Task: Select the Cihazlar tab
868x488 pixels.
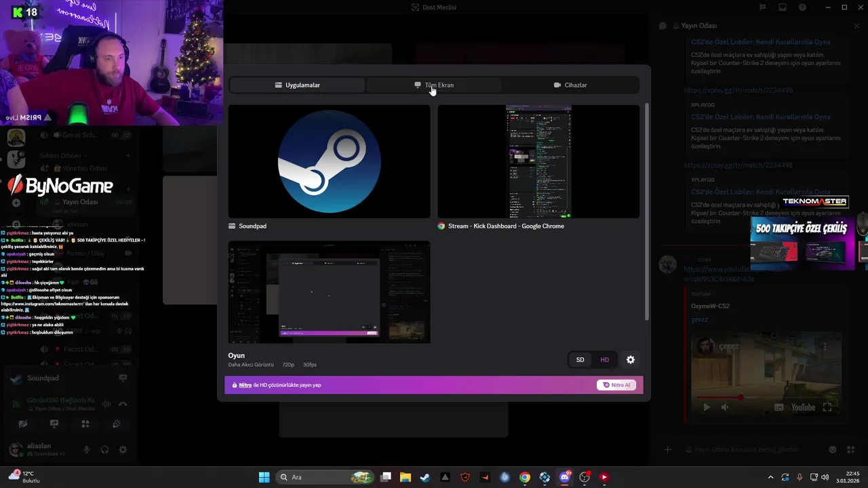Action: [570, 85]
